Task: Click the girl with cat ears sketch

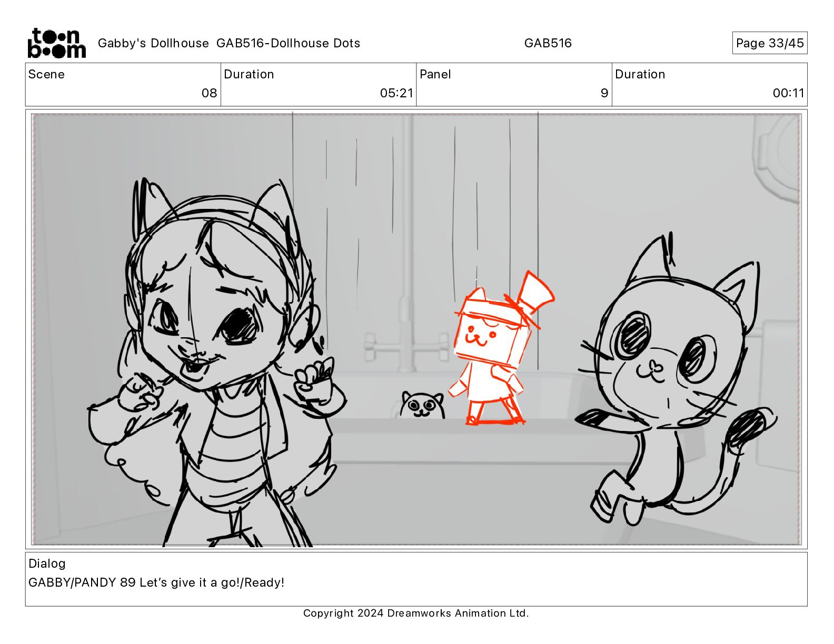Action: (216, 363)
